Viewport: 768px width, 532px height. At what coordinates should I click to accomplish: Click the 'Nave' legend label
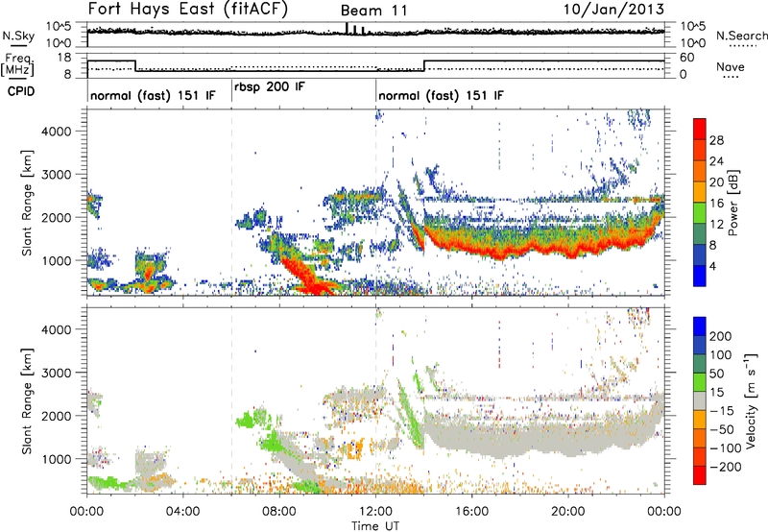(730, 67)
